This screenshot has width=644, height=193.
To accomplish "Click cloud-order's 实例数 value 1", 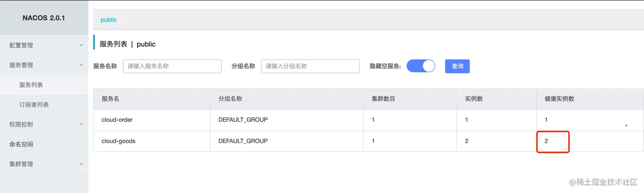I will [x=467, y=120].
